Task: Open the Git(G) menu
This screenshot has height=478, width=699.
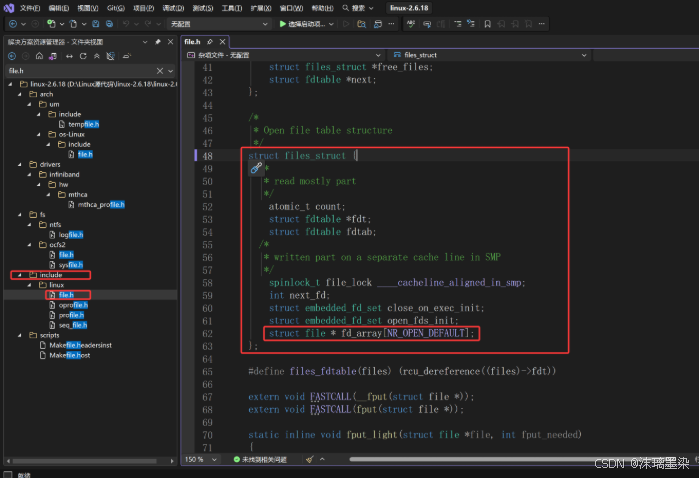Action: tap(116, 8)
